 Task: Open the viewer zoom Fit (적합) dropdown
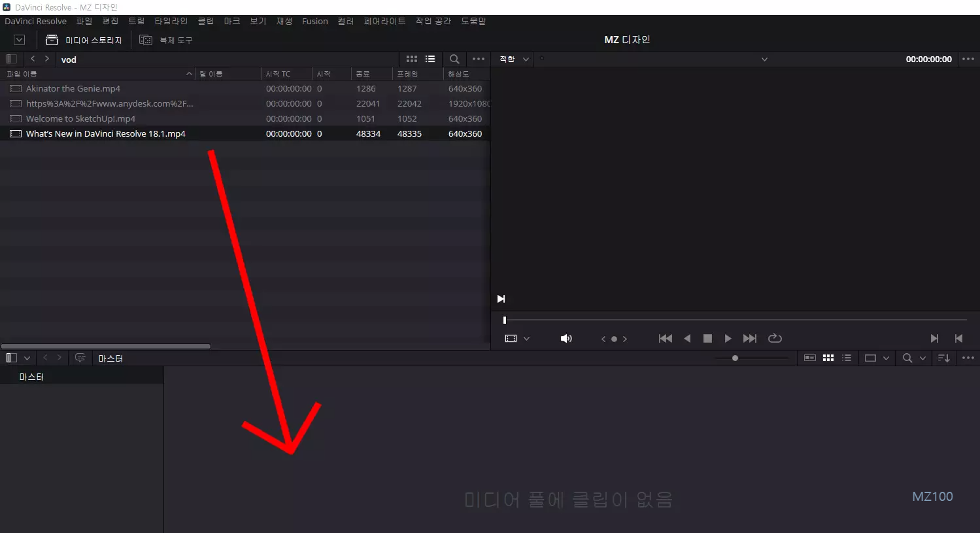pos(514,59)
